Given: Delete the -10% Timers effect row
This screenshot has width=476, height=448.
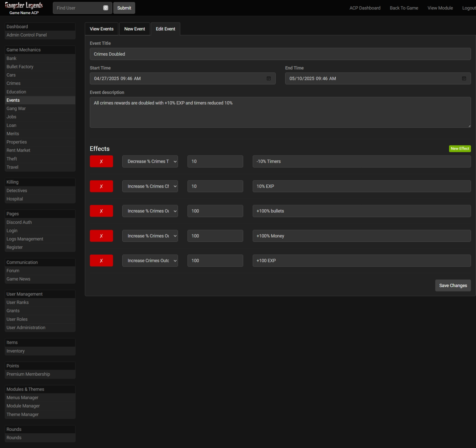Looking at the screenshot, I should point(101,161).
